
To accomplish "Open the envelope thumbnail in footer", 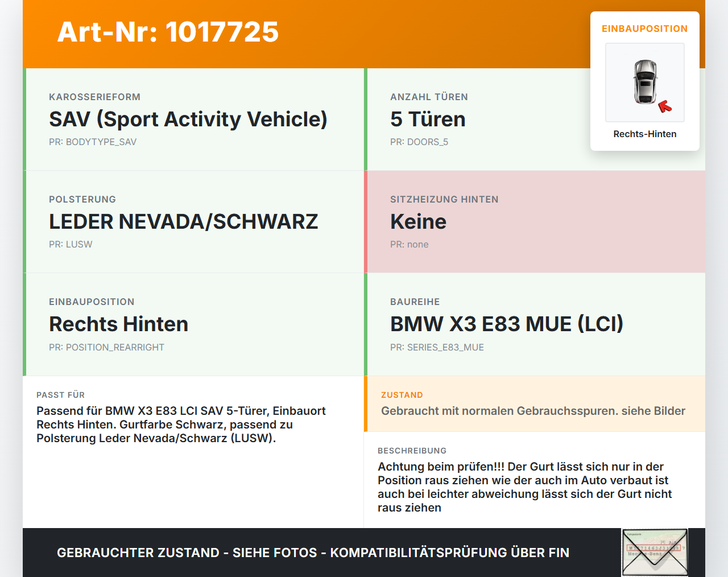I will click(655, 553).
